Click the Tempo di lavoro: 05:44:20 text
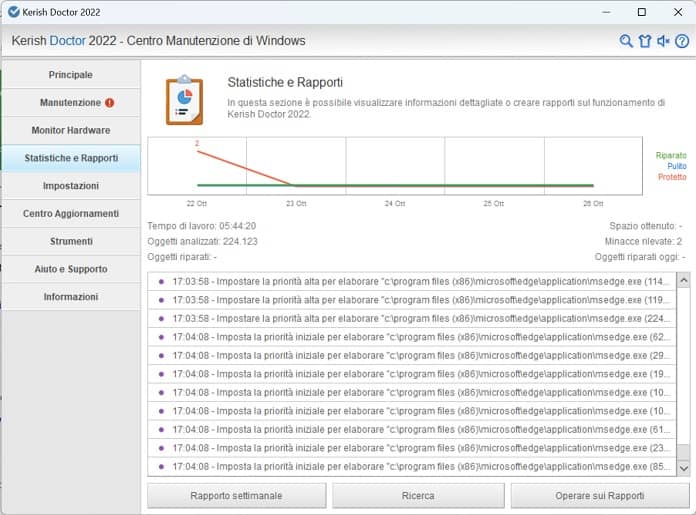 coord(202,226)
